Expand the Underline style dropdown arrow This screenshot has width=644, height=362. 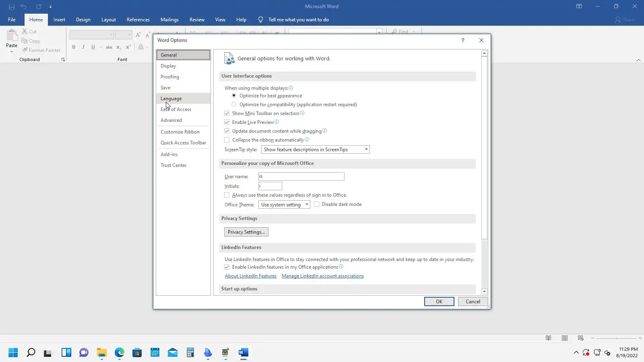pyautogui.click(x=101, y=47)
